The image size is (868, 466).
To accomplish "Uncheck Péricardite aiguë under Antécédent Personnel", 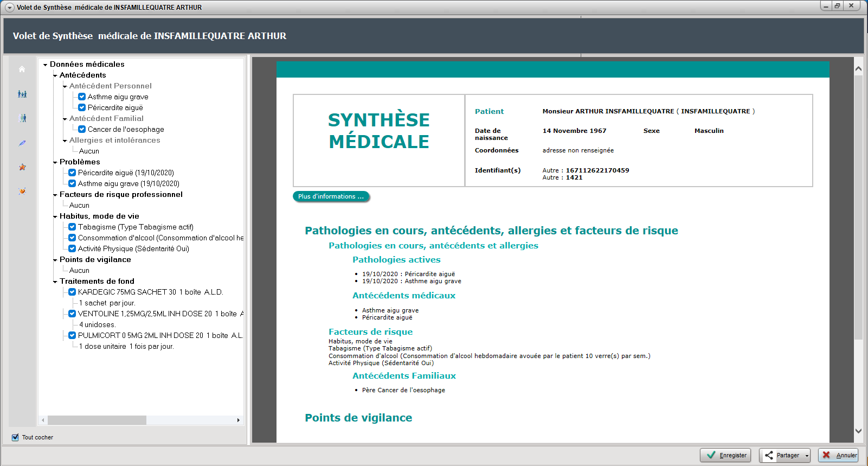I will coord(82,107).
